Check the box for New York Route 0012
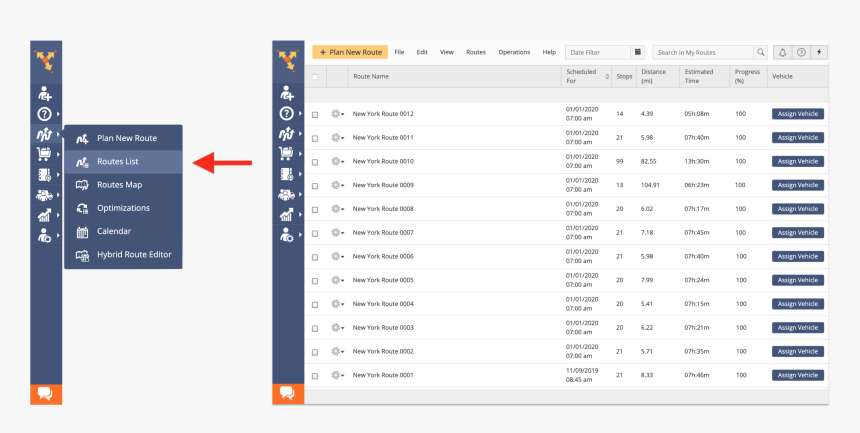This screenshot has height=433, width=860. [315, 115]
